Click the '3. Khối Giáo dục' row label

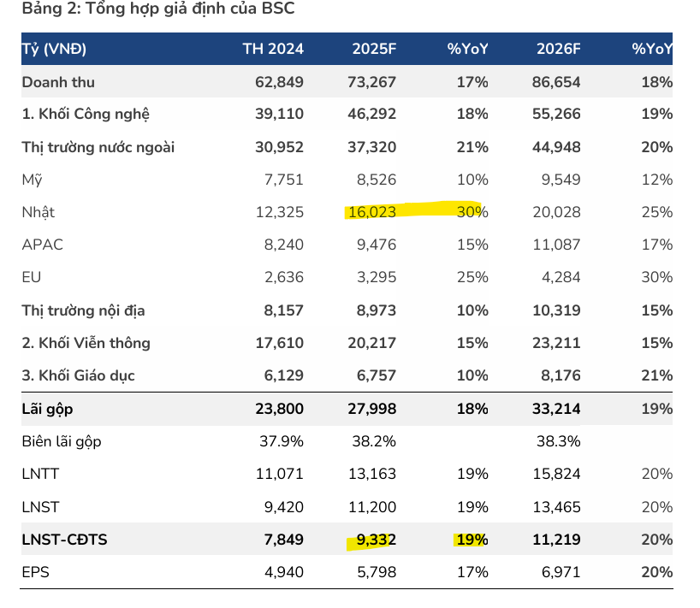78,375
